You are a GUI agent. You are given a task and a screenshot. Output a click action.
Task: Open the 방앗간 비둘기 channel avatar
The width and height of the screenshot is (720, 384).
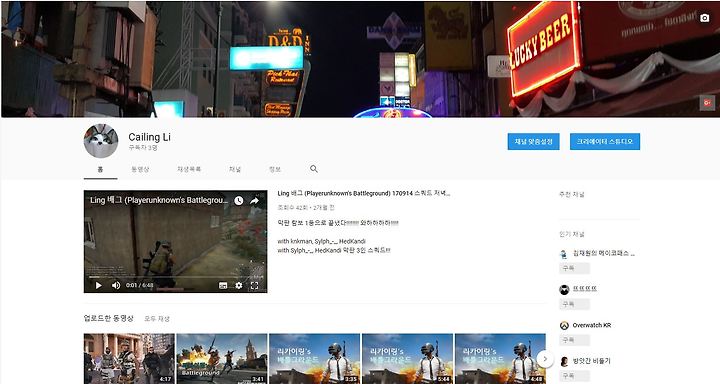coord(564,361)
